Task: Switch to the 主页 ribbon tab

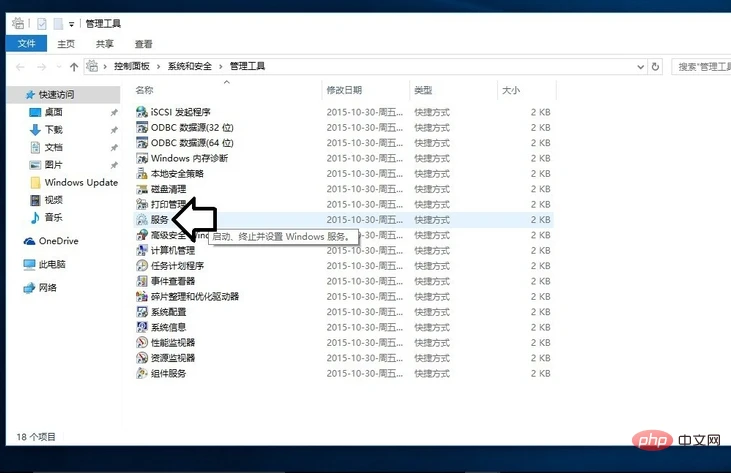Action: tap(66, 44)
